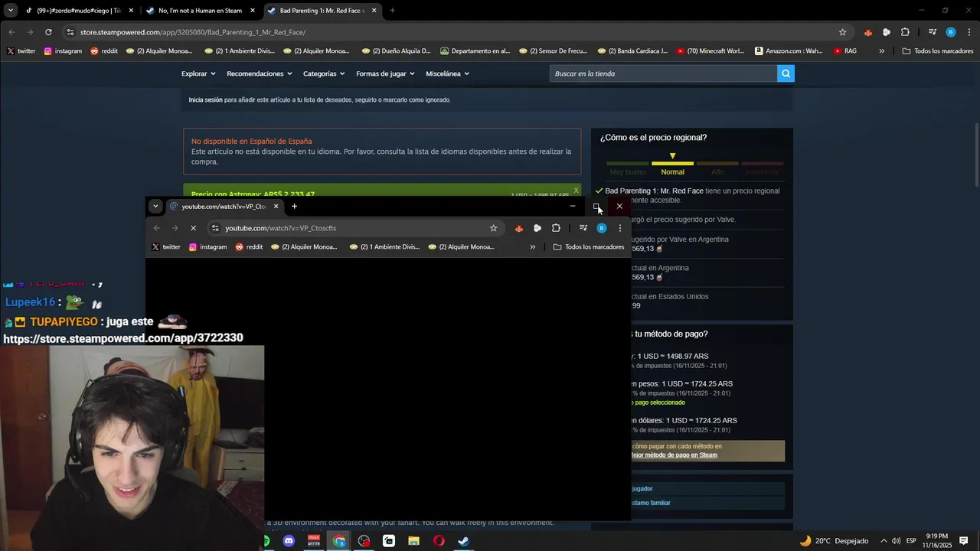Open the Windows notification center icon
This screenshot has width=980, height=551.
point(964,541)
